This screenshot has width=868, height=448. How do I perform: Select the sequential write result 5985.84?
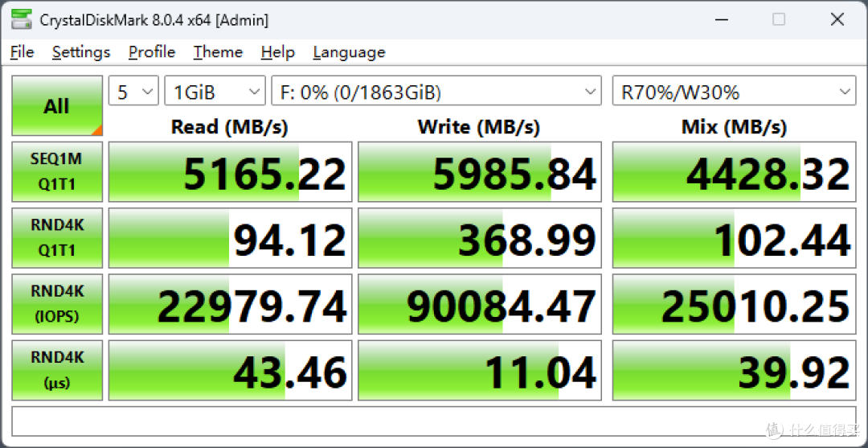click(x=479, y=171)
